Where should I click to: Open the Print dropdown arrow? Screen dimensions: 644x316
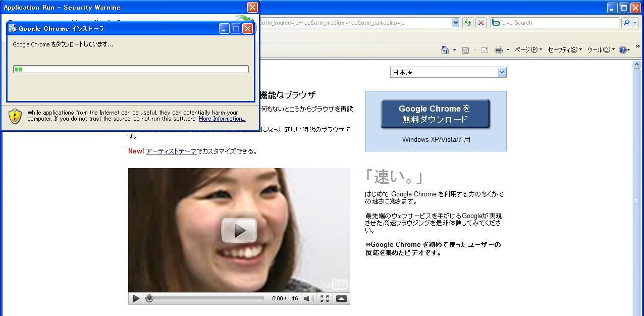click(x=508, y=49)
